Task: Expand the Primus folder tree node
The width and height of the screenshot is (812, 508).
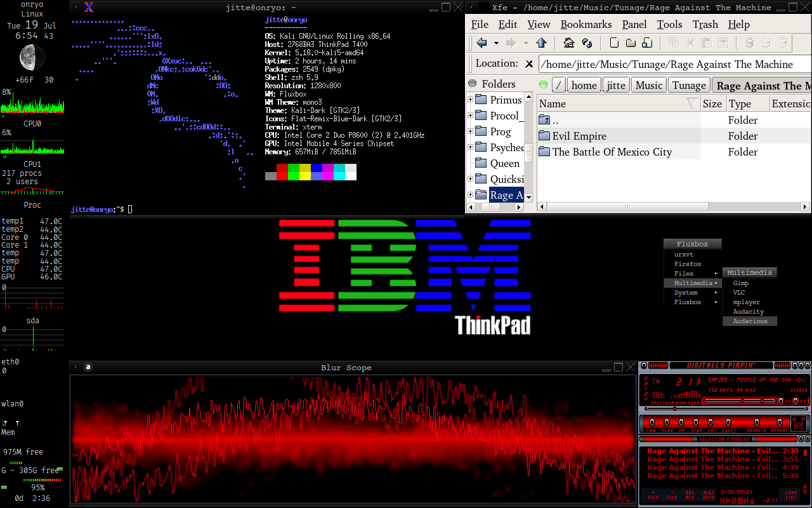Action: pos(471,100)
